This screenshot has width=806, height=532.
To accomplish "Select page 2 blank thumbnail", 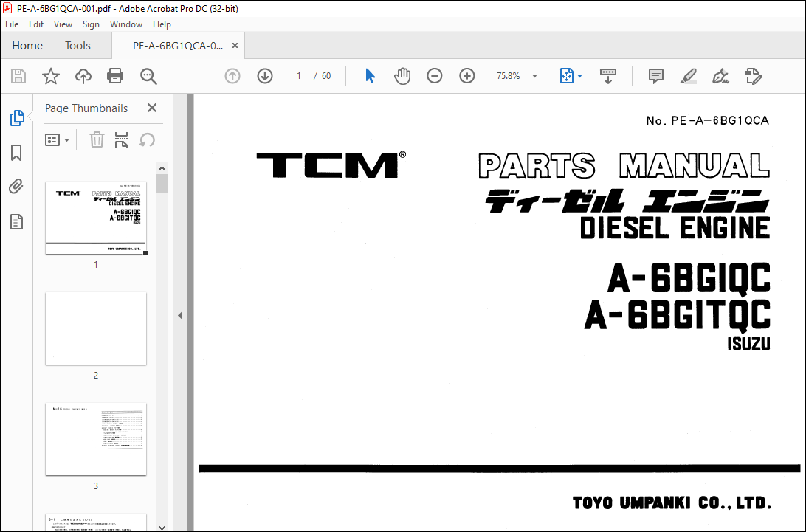I will (x=96, y=328).
